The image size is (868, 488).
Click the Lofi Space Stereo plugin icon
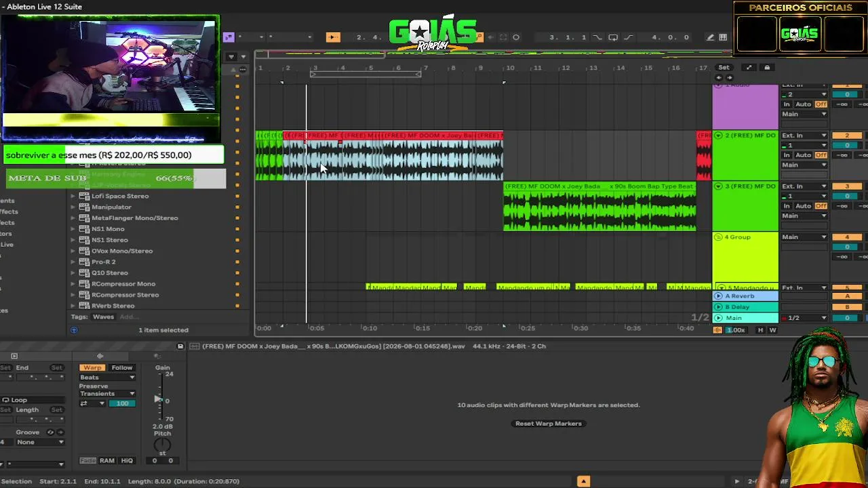pos(84,196)
